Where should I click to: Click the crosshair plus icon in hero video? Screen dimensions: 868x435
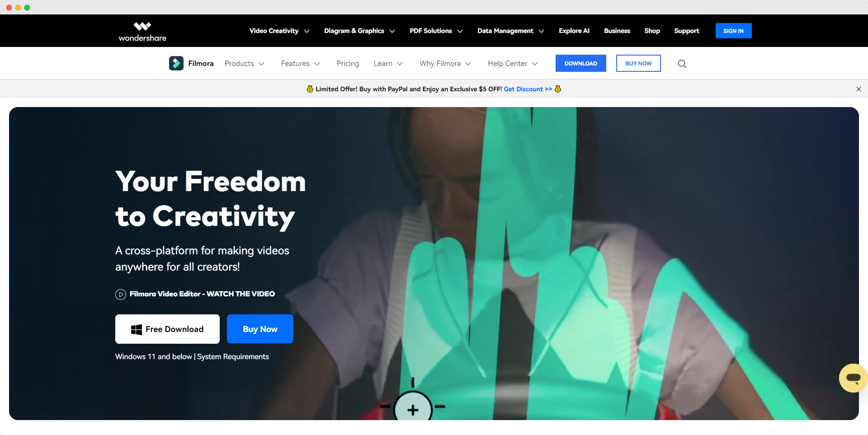(413, 408)
